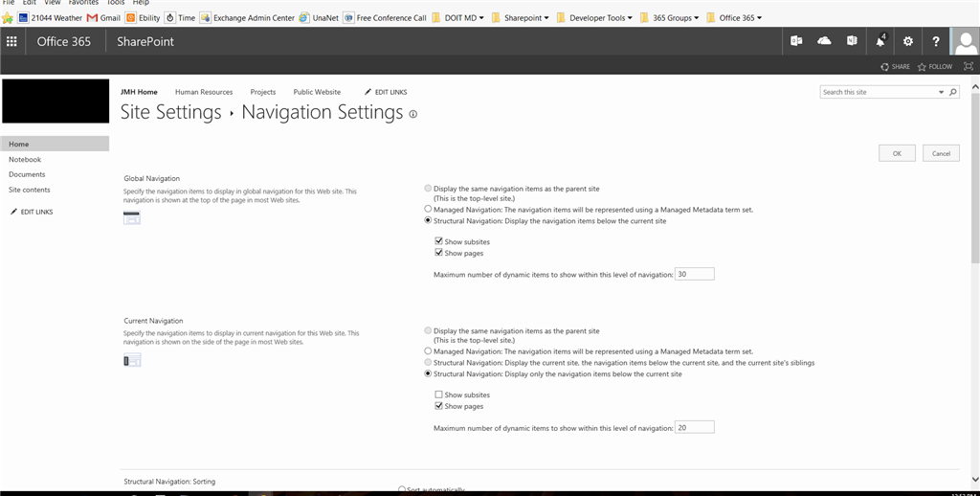This screenshot has height=496, width=980.
Task: Select the Sort automatically radio button
Action: click(402, 489)
